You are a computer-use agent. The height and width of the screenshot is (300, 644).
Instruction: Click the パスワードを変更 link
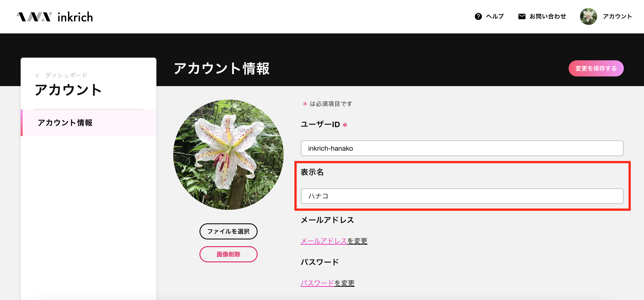coord(327,283)
